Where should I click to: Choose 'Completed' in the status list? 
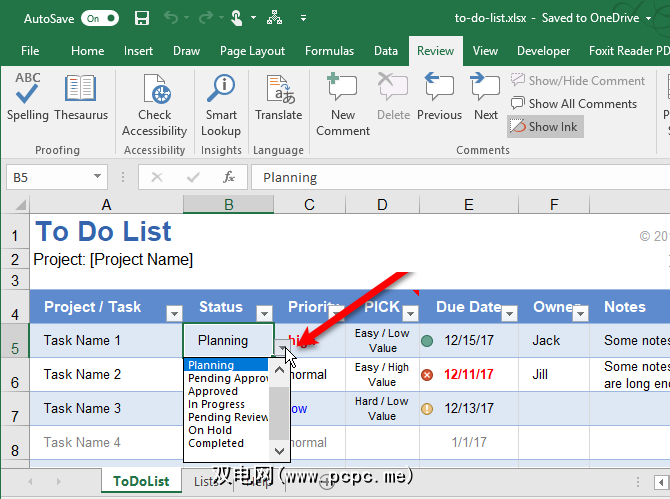coord(216,443)
